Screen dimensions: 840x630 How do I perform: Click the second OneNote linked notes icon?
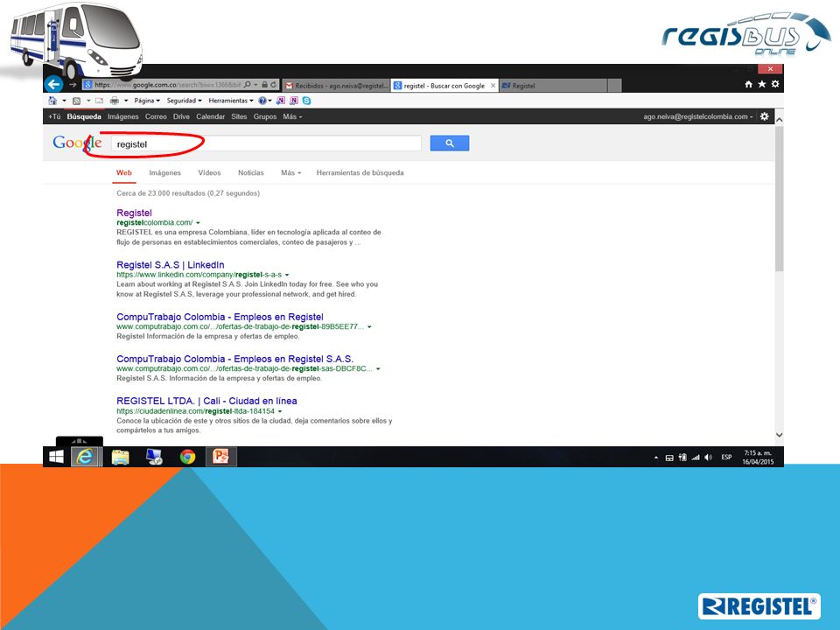coord(294,101)
